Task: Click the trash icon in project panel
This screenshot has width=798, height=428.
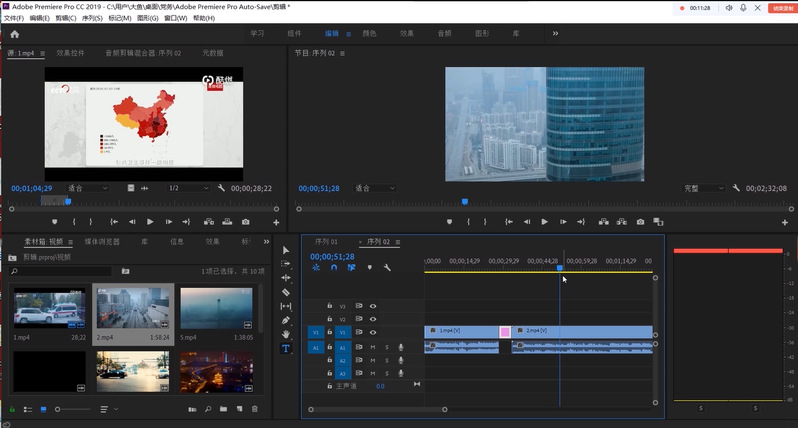Action: (254, 409)
